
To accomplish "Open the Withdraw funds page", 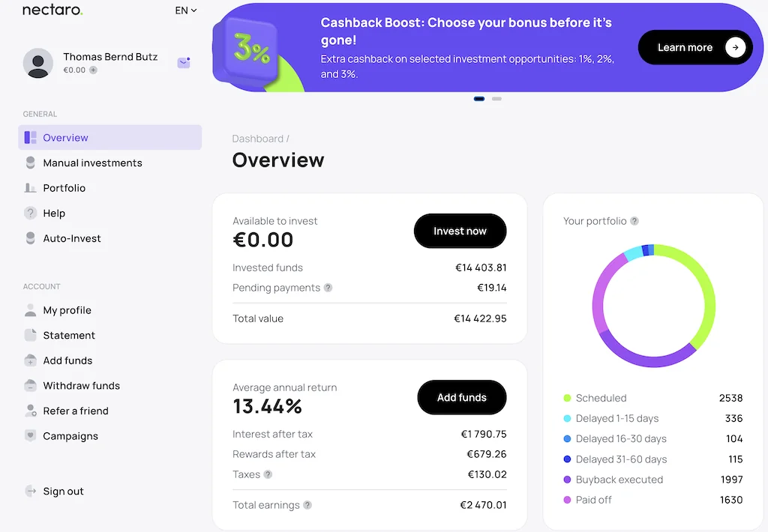I will (81, 386).
